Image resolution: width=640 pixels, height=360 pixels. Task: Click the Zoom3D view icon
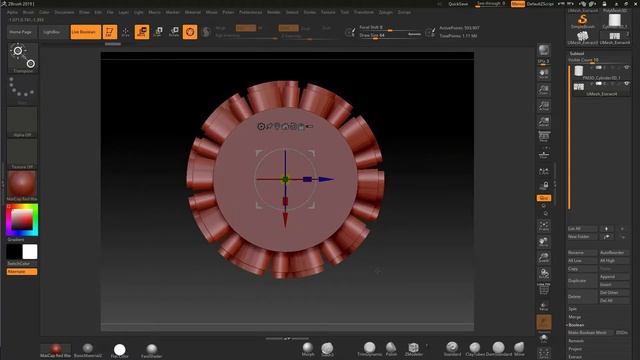click(x=544, y=258)
